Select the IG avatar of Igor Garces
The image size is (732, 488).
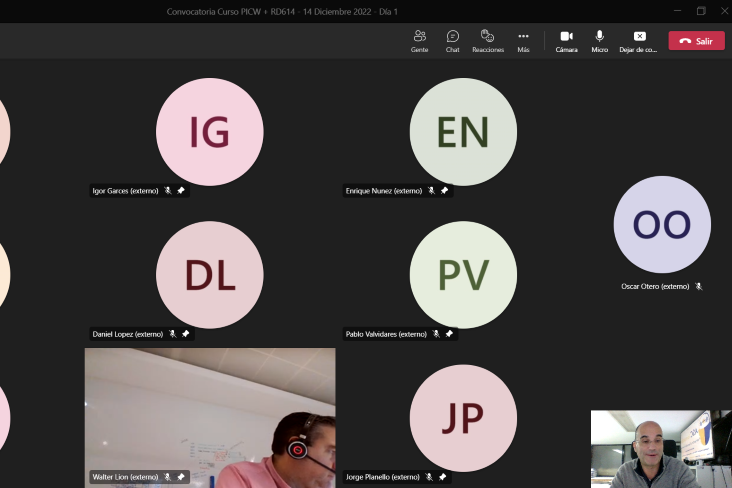210,132
